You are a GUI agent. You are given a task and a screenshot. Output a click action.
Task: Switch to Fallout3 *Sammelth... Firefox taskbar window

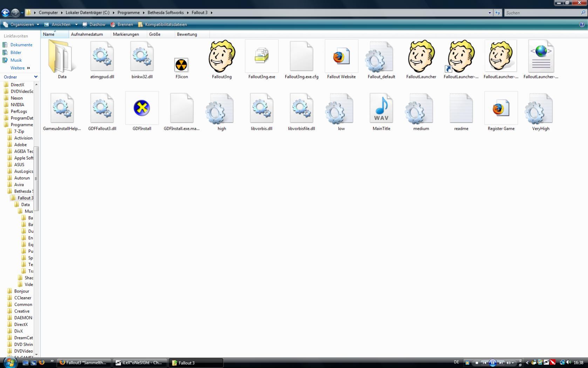84,363
